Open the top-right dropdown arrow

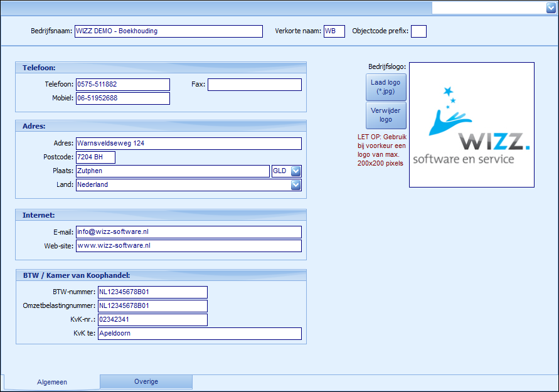(551, 8)
